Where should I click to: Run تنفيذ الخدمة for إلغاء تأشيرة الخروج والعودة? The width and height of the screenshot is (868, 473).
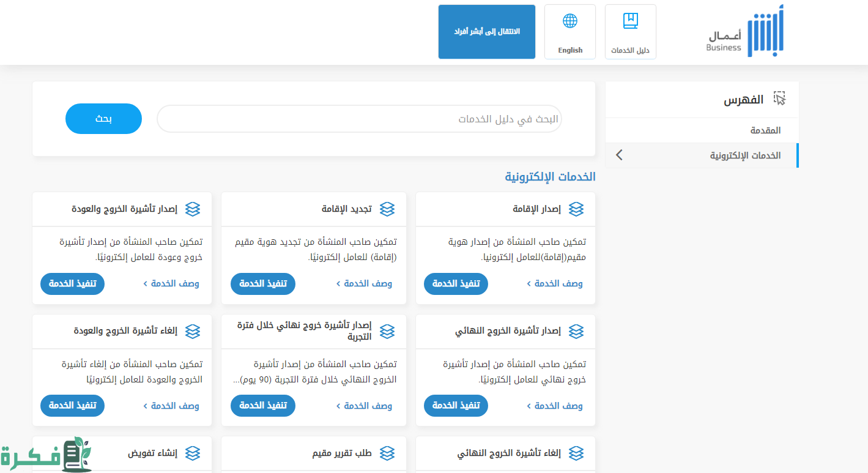[73, 406]
